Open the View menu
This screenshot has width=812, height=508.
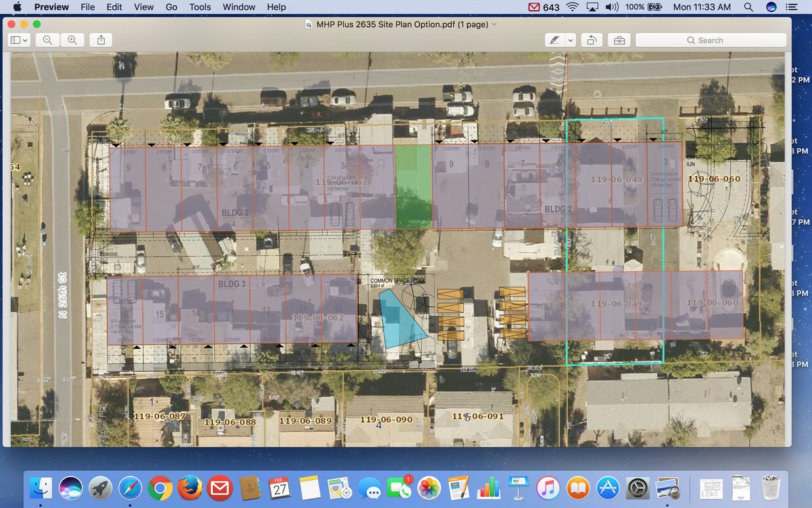pyautogui.click(x=143, y=7)
